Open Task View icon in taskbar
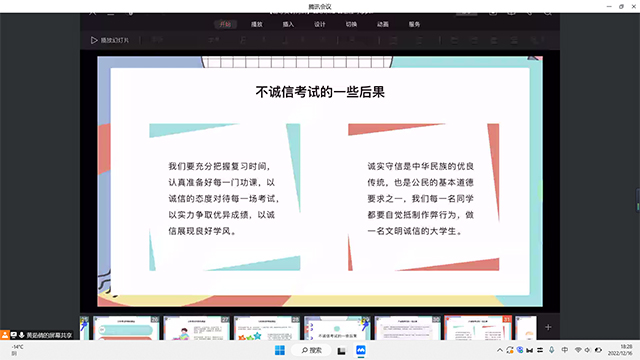This screenshot has width=640, height=360. coord(341,350)
